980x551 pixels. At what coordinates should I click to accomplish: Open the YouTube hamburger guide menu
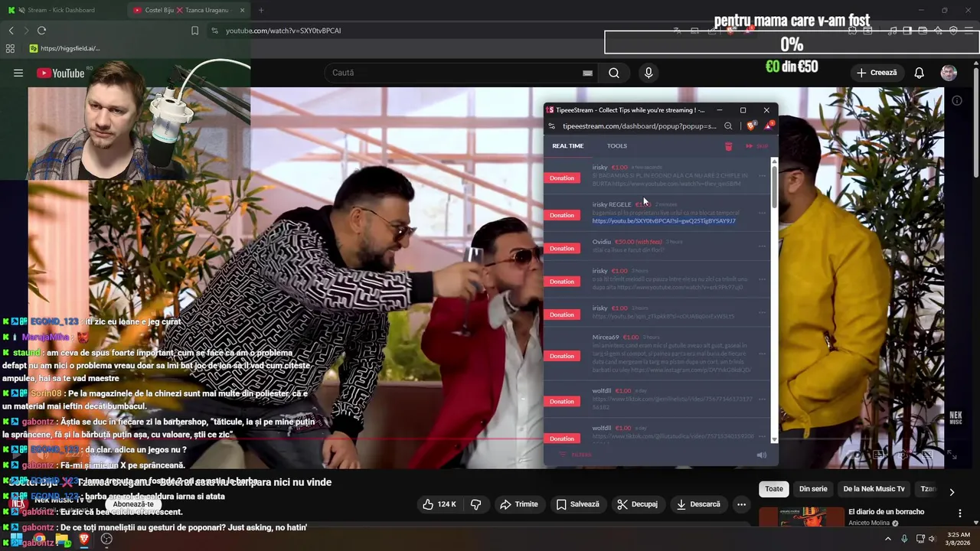[x=18, y=73]
